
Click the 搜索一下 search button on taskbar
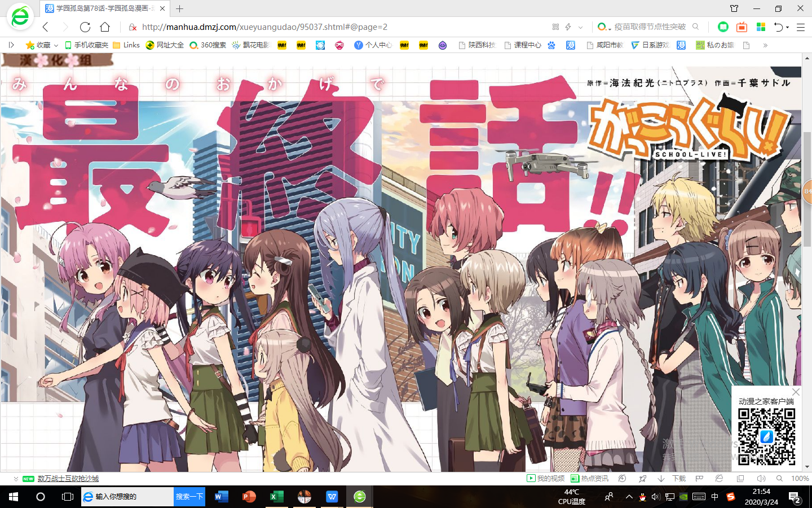[x=189, y=497]
